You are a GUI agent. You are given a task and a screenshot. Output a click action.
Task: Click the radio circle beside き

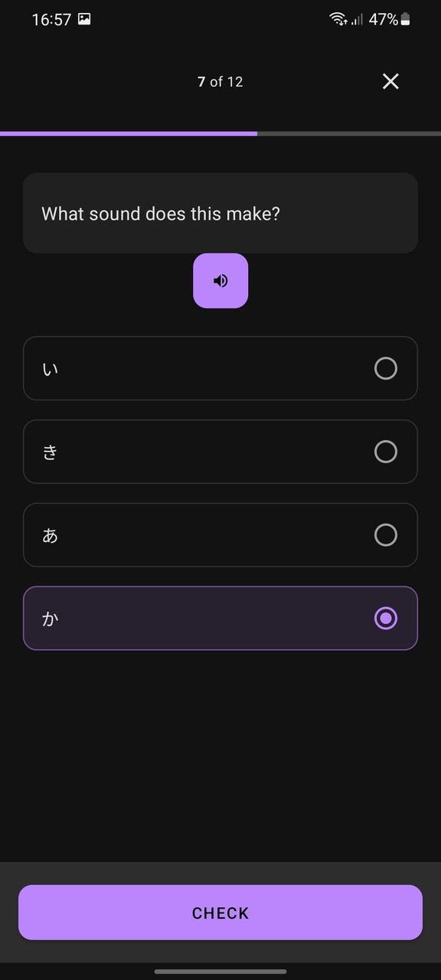click(x=386, y=452)
